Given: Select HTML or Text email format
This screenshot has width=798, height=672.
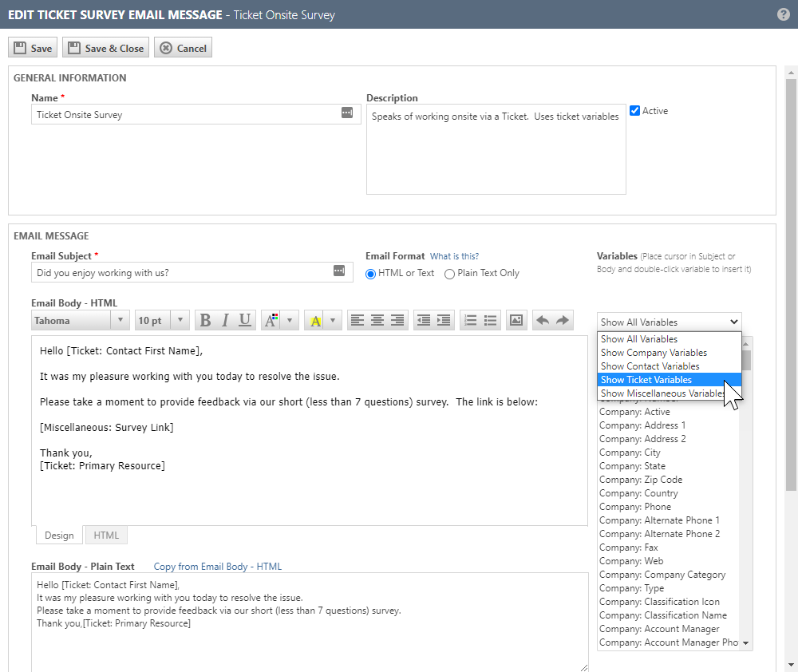Looking at the screenshot, I should pos(371,274).
